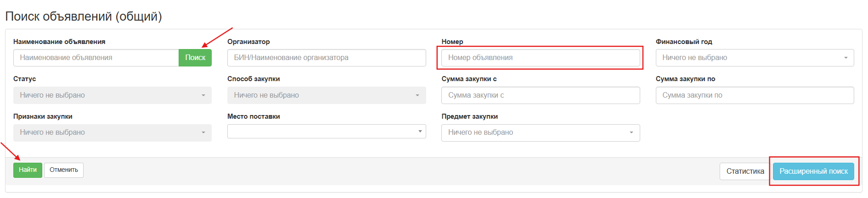Click the Место поставки label text
868x198 pixels.
[254, 116]
